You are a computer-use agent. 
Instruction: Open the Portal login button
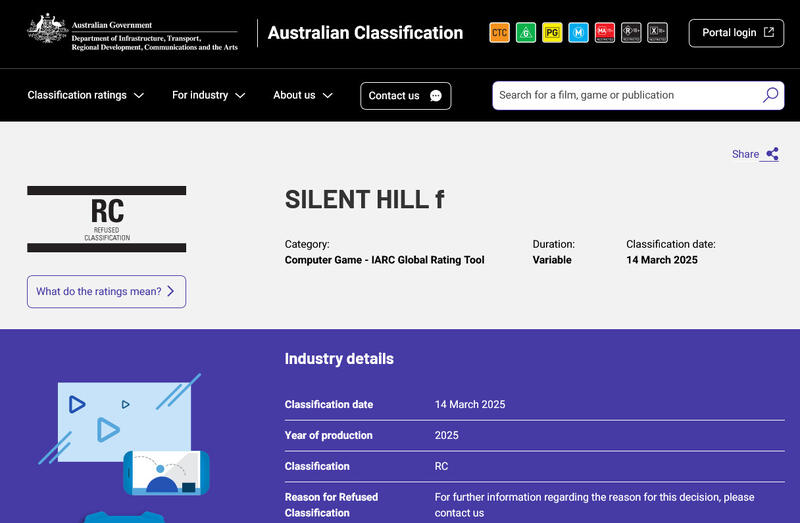pyautogui.click(x=736, y=33)
